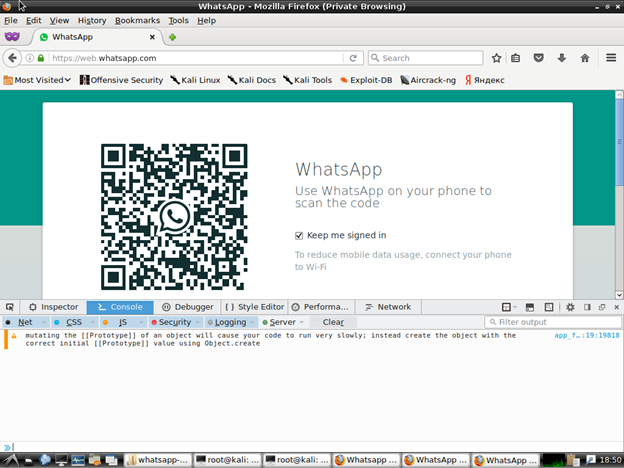This screenshot has height=468, width=624.
Task: Toggle the CSS console filter
Action: pyautogui.click(x=73, y=322)
